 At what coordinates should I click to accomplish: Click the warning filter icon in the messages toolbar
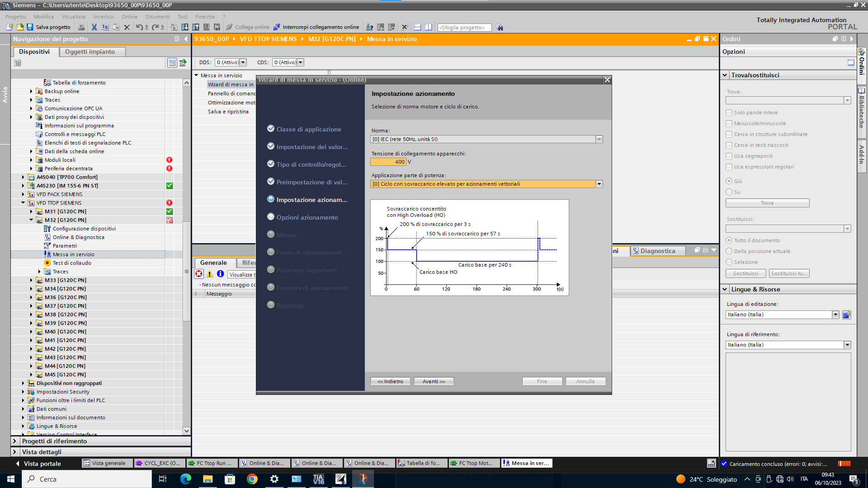[x=210, y=274]
